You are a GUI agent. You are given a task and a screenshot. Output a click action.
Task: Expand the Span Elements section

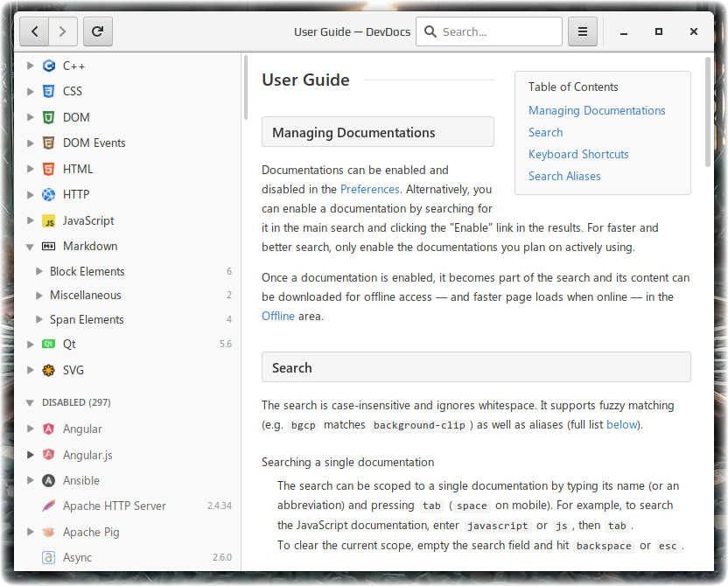pyautogui.click(x=39, y=319)
